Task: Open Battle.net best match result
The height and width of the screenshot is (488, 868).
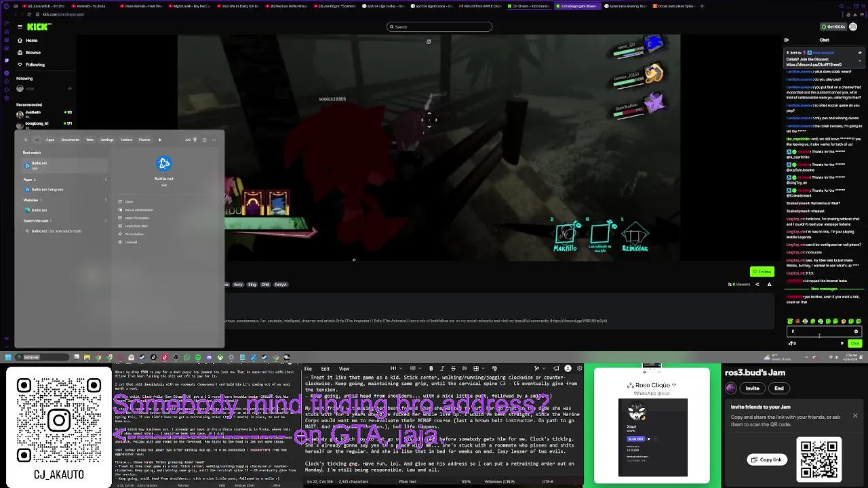Action: tap(65, 165)
